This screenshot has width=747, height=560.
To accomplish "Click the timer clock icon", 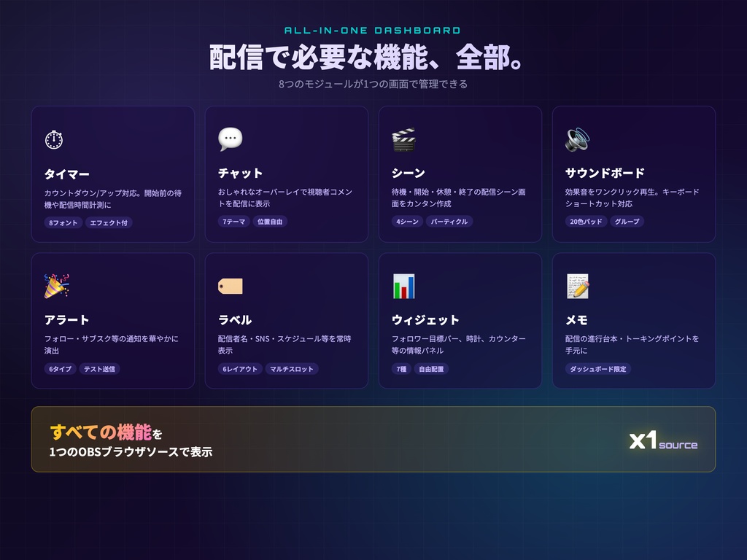I will pos(53,139).
